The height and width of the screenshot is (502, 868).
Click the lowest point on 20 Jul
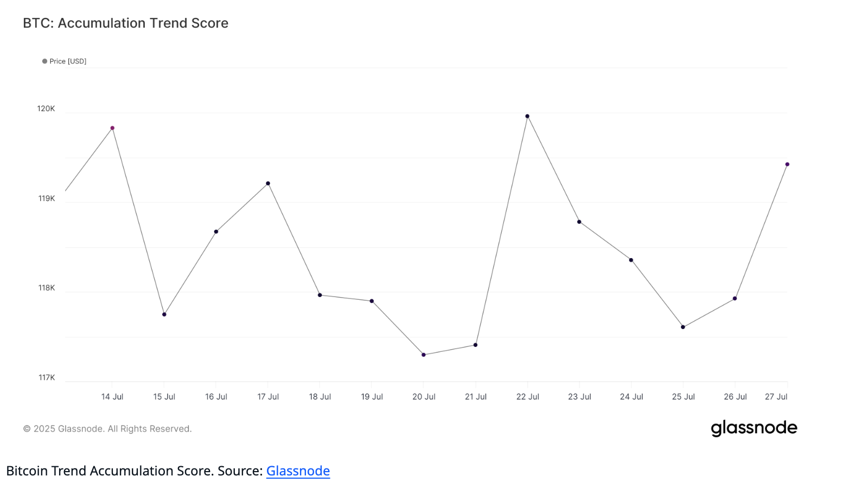tap(424, 355)
